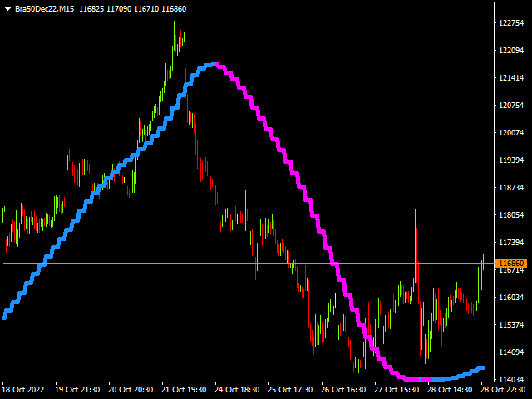Open the chart menu triangle beside Bra50Dec22
This screenshot has height=399, width=532.
coord(8,9)
